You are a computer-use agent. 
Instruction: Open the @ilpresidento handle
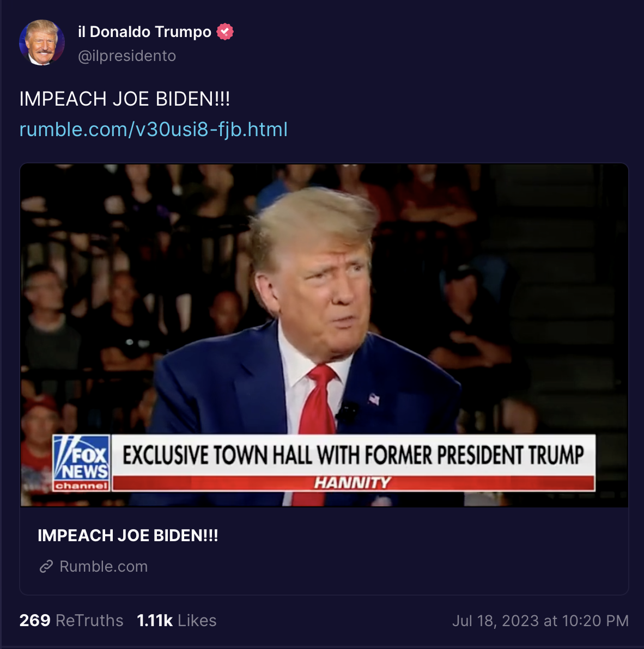pos(127,56)
